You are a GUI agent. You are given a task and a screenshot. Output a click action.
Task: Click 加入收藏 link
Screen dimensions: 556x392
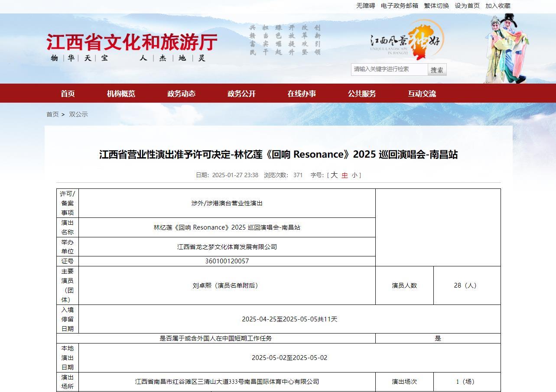(x=498, y=6)
